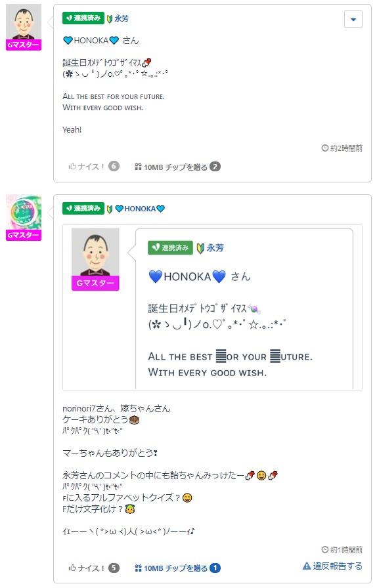Click HONOKA's avatar beside second post

coord(24,212)
